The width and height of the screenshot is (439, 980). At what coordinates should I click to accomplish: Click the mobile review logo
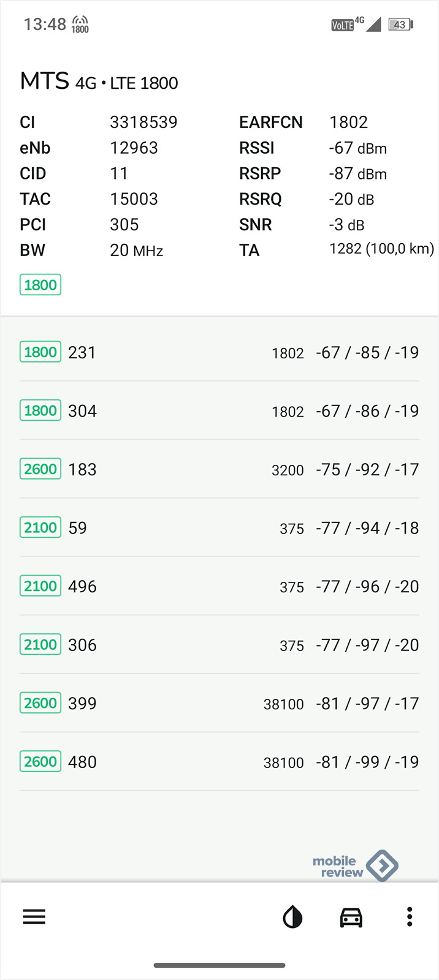[x=355, y=866]
